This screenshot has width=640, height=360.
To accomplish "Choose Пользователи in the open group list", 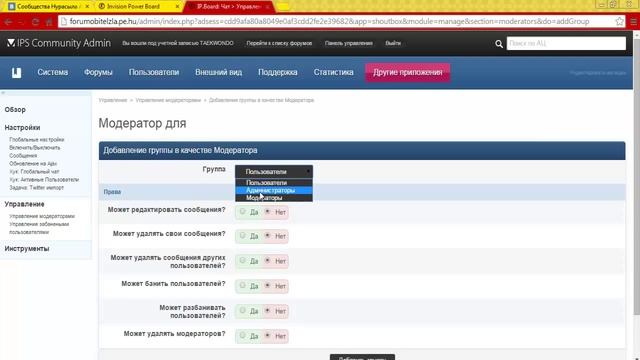I will [x=274, y=183].
